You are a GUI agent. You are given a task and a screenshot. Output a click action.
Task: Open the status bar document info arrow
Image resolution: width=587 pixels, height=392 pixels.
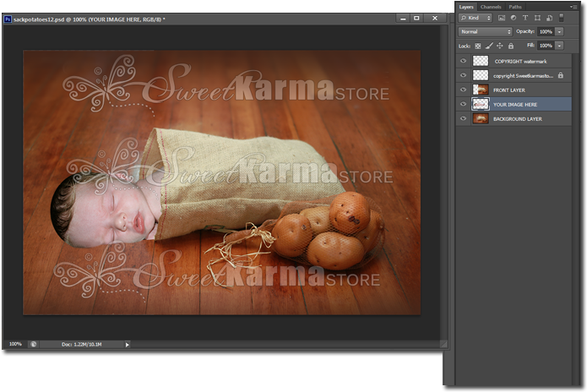[x=127, y=345]
